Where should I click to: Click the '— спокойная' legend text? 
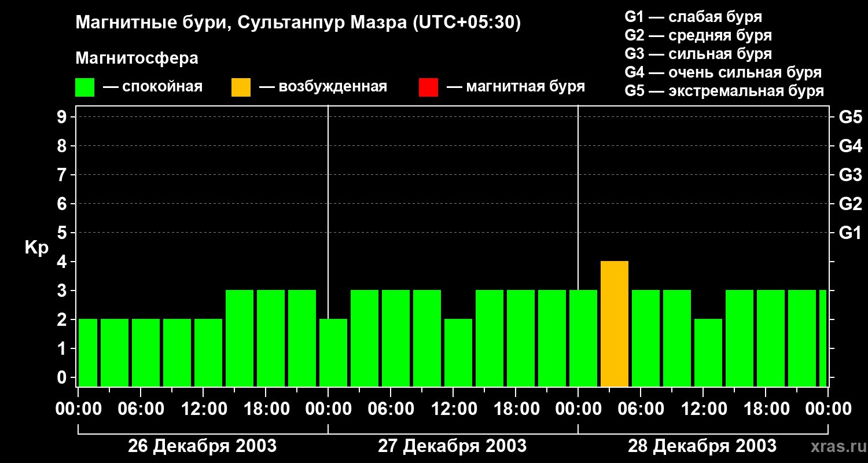[x=153, y=87]
